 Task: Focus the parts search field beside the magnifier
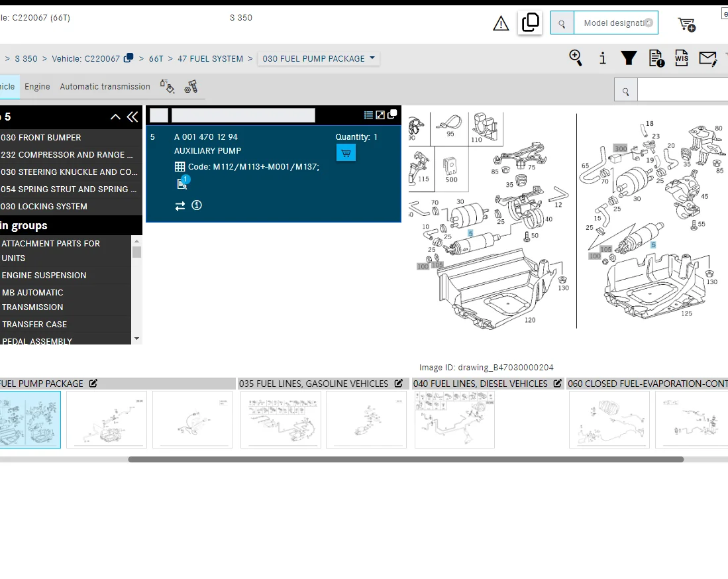[682, 90]
